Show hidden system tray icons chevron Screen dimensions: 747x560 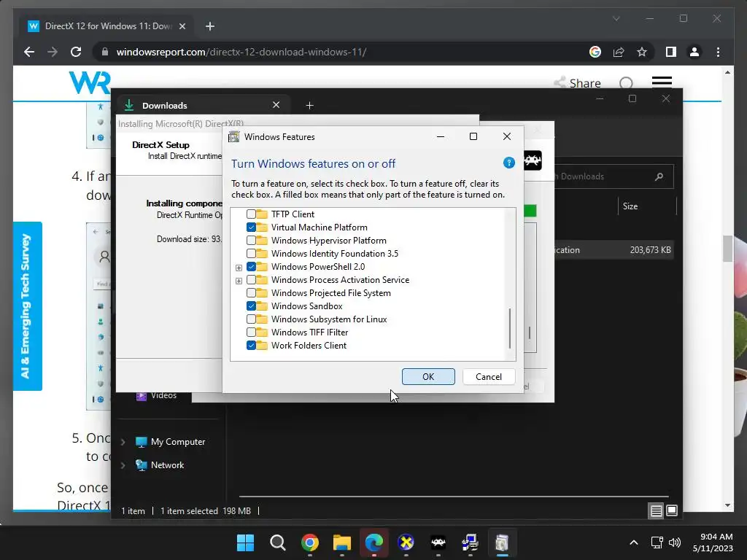pyautogui.click(x=634, y=542)
